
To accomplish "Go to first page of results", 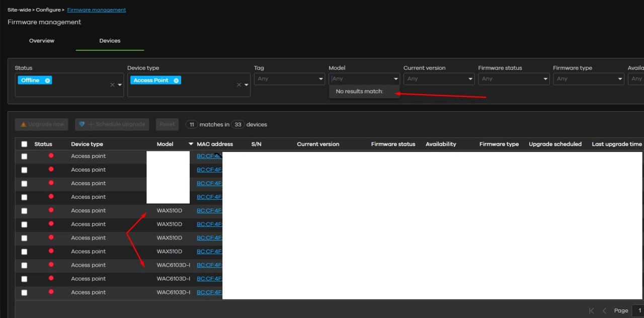I will pyautogui.click(x=592, y=310).
